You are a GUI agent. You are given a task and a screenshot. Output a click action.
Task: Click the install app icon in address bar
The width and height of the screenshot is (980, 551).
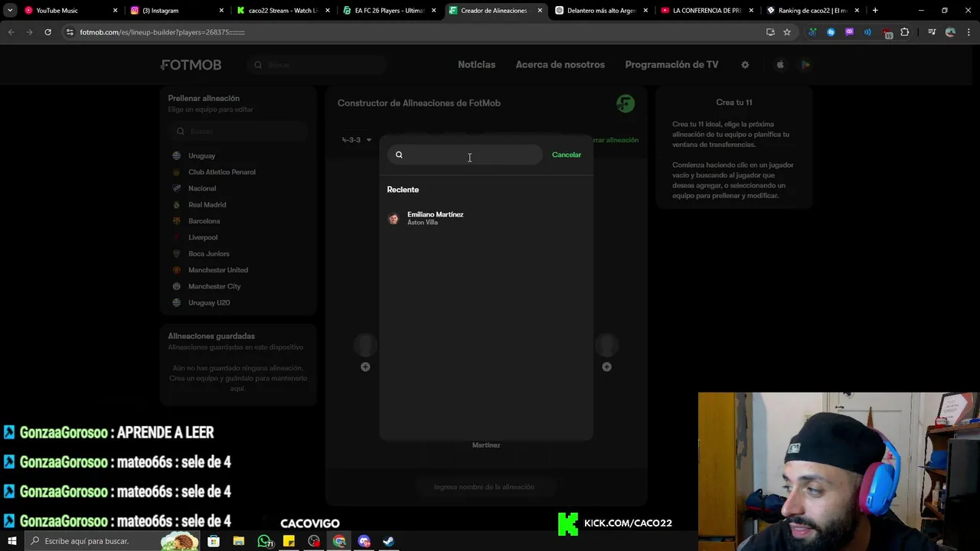770,32
